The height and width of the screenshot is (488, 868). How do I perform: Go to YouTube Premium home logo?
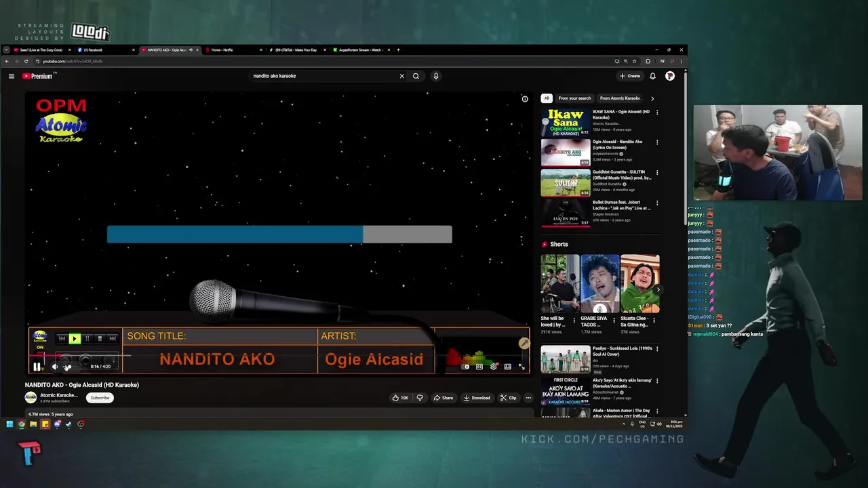coord(37,76)
